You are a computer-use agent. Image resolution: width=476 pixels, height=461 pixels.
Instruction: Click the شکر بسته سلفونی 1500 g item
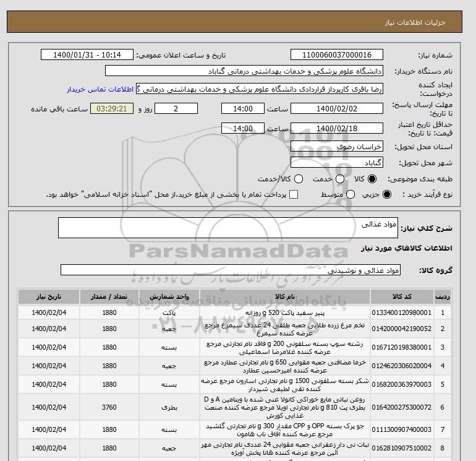(285, 384)
